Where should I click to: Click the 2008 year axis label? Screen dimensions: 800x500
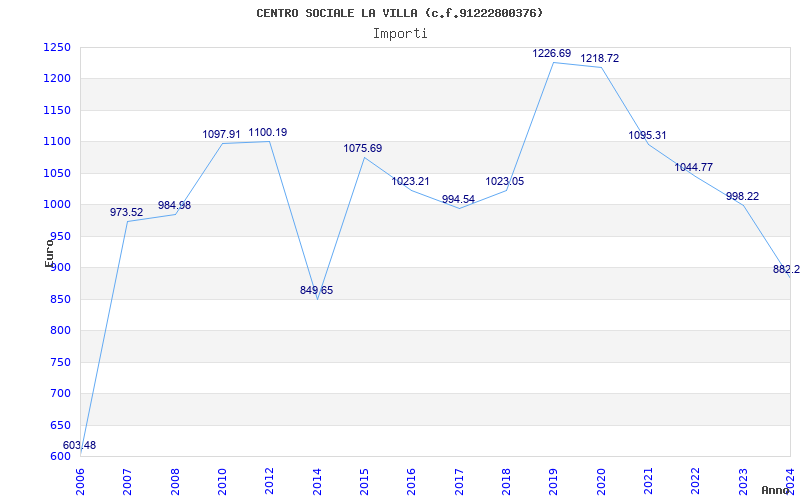click(x=175, y=481)
